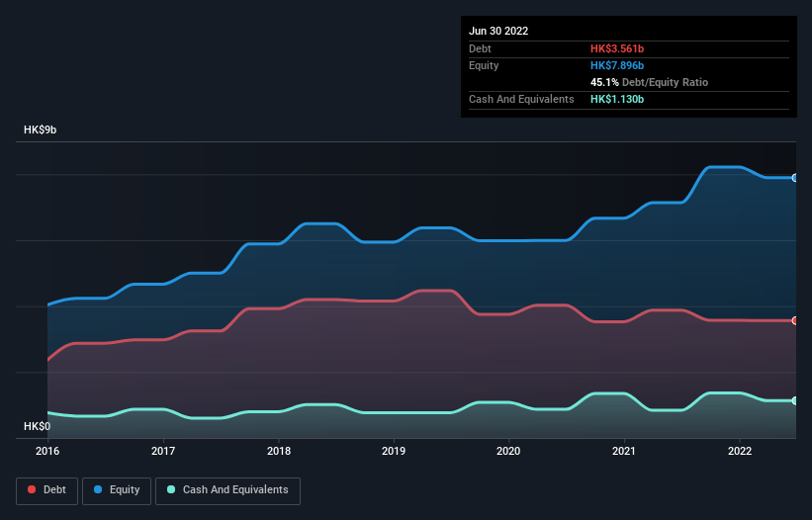Screen dimensions: 812x520
Task: Toggle Cash And Equivalents legend button
Action: [227, 490]
